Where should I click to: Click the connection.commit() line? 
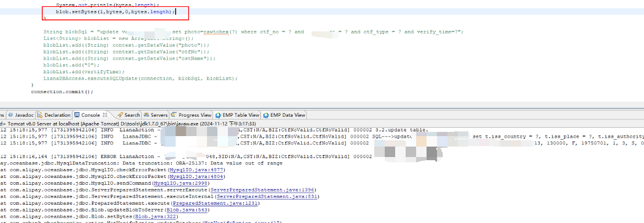pyautogui.click(x=62, y=92)
